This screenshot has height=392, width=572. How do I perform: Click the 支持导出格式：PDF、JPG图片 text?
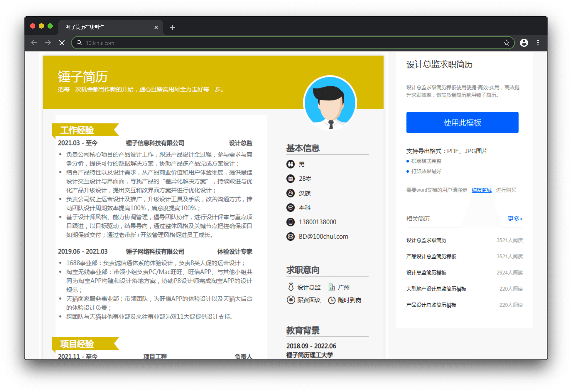(x=447, y=151)
